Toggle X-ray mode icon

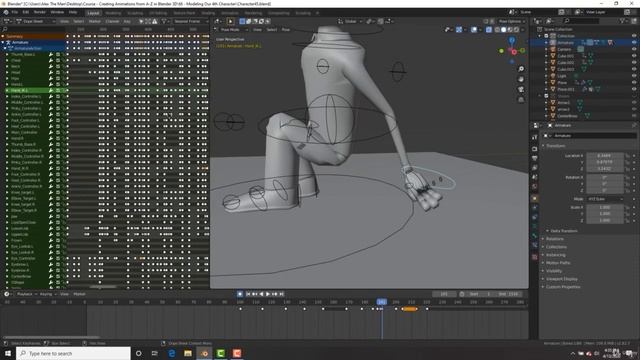pos(489,30)
